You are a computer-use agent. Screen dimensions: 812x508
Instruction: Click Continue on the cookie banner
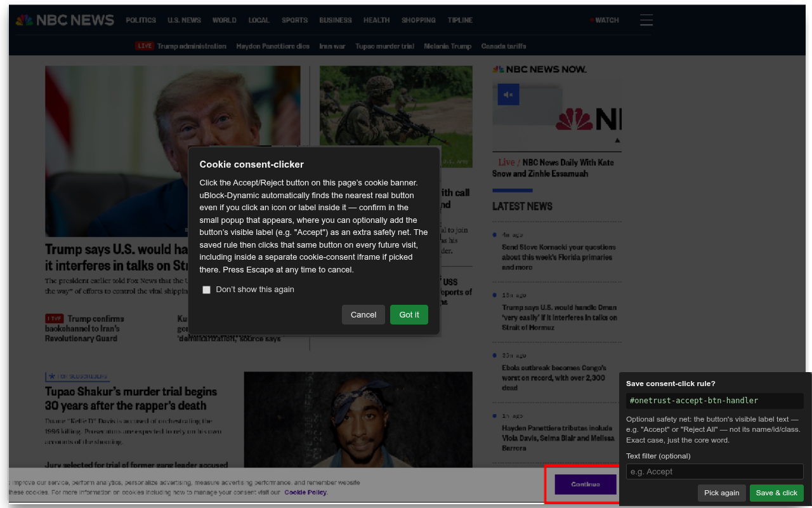click(x=586, y=485)
